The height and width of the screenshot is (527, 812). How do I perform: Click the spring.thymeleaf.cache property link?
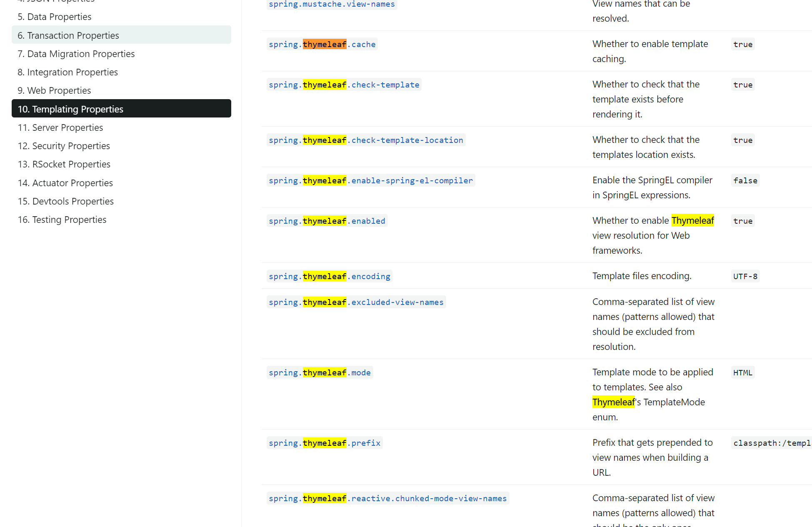(322, 44)
